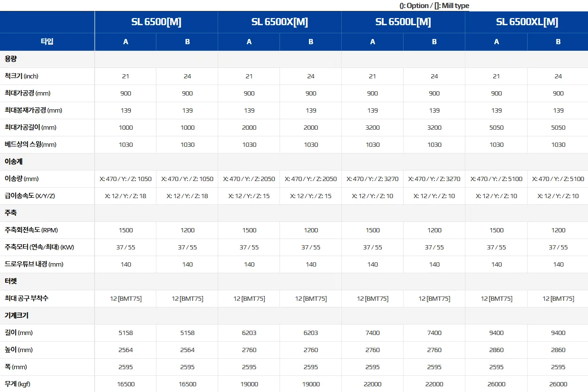Select the SL 6500X[M] model header
This screenshot has width=588, height=392.
(x=280, y=22)
